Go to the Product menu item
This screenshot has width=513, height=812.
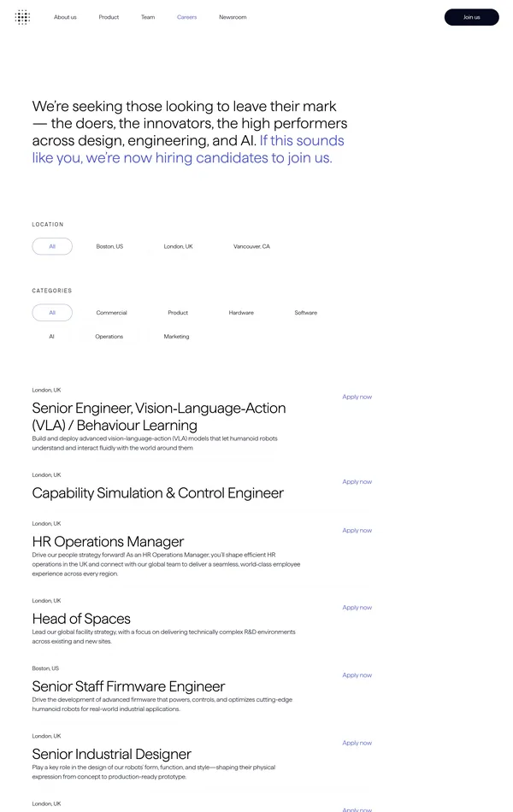(109, 17)
